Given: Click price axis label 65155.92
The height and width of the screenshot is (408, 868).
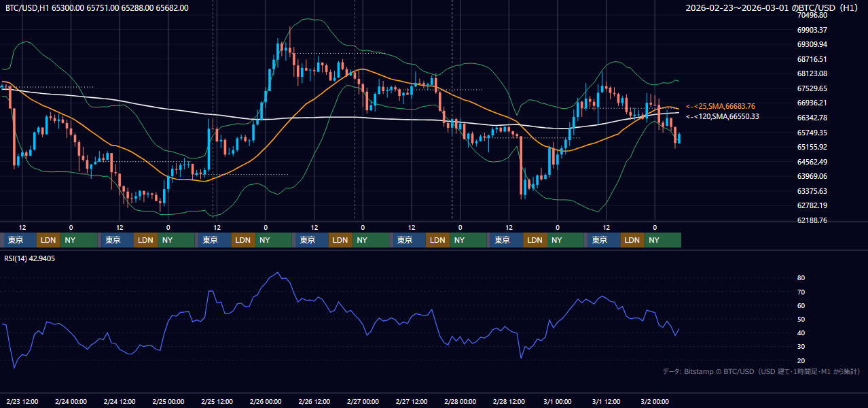Looking at the screenshot, I should click(x=812, y=147).
